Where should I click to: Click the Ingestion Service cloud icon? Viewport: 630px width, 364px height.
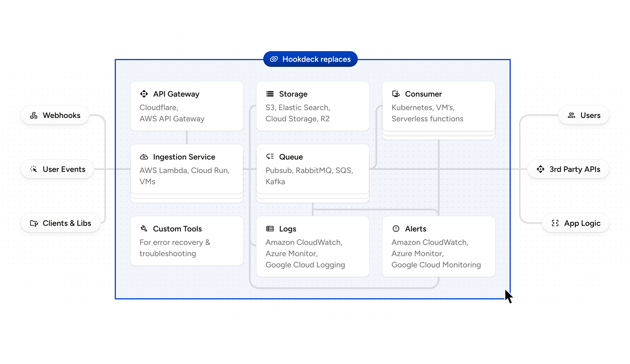pos(144,157)
